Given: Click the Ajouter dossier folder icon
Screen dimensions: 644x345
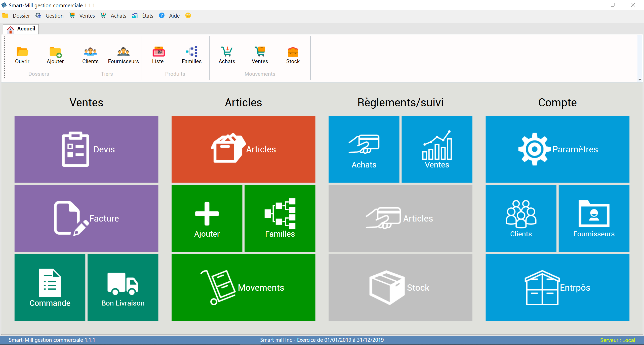Looking at the screenshot, I should click(55, 55).
